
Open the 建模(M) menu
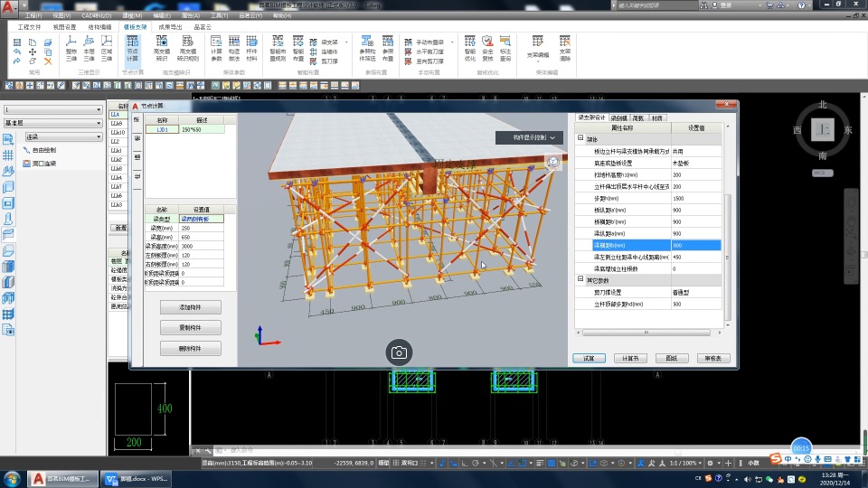point(132,15)
